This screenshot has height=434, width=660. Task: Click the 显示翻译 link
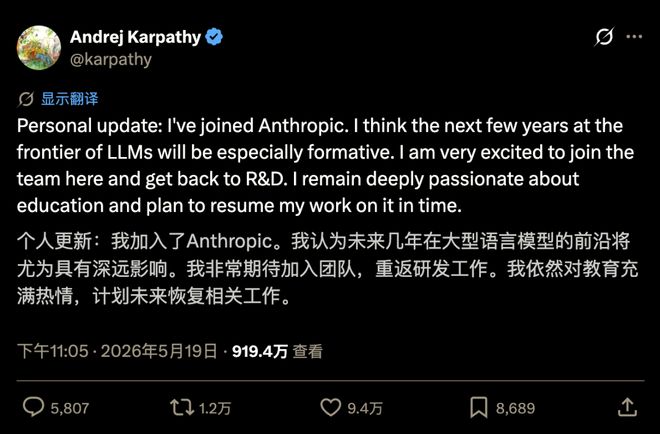pos(69,99)
